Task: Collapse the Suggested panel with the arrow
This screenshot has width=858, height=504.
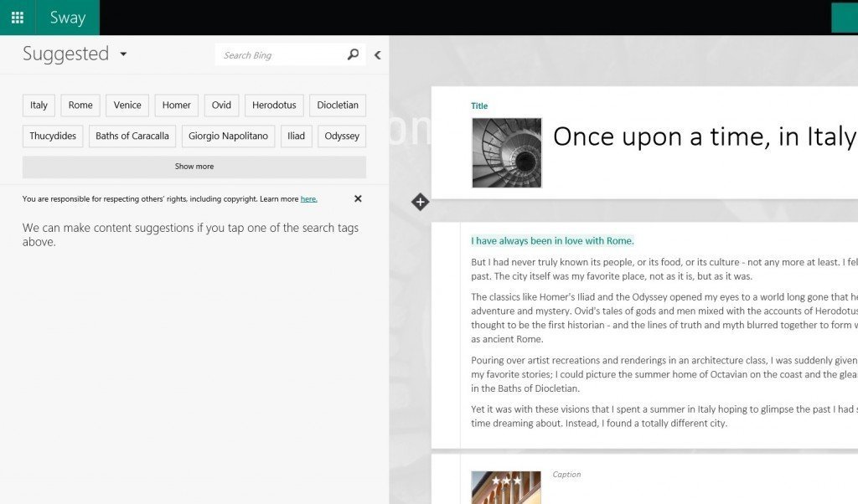Action: (x=378, y=55)
